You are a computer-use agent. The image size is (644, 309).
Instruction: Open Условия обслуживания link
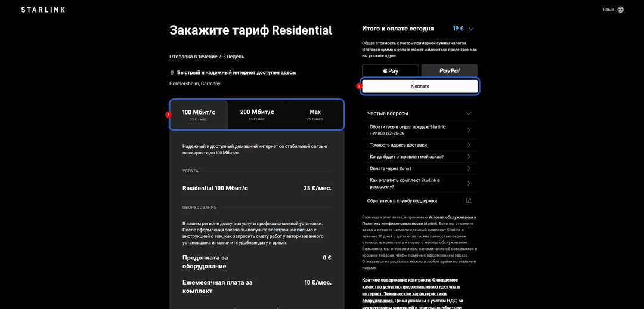click(x=453, y=217)
